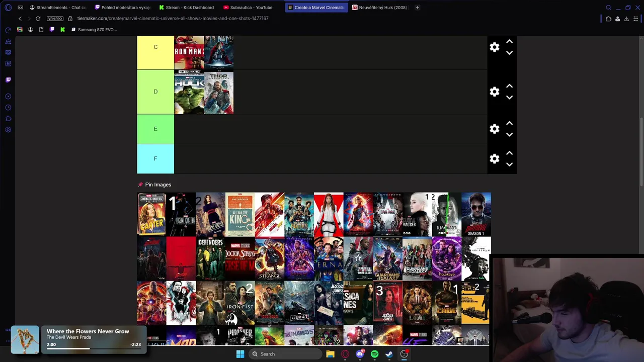
Task: Open Steam from taskbar
Action: pos(389,354)
